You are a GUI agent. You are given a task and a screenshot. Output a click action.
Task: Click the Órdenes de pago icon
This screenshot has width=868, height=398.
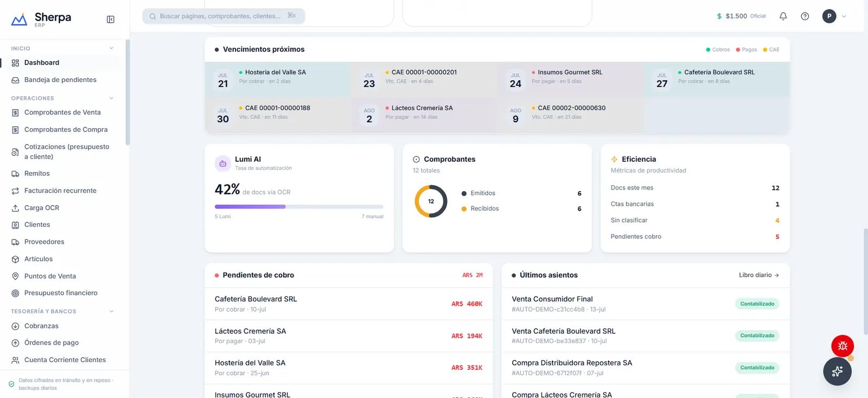[15, 343]
